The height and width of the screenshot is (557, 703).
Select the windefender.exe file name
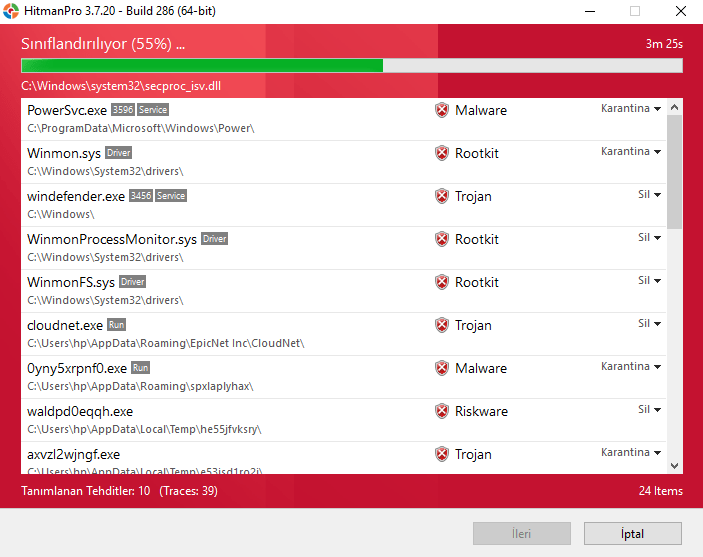click(x=76, y=196)
